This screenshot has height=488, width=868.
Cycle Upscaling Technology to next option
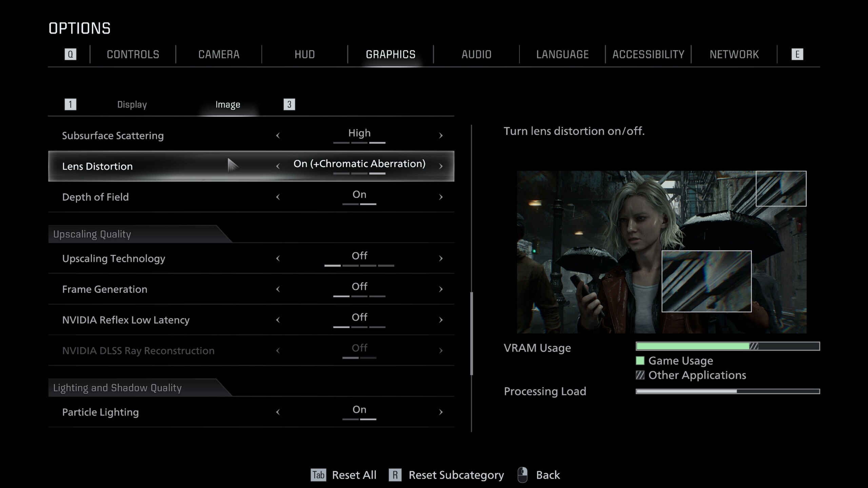point(441,258)
